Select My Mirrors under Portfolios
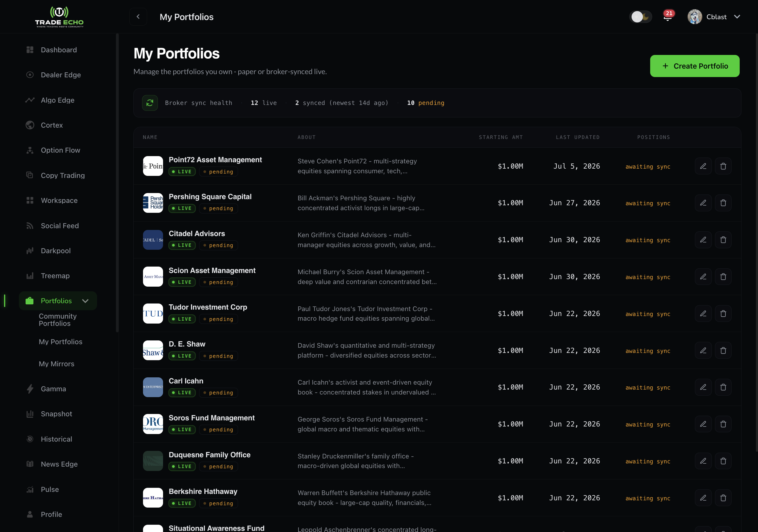This screenshot has width=758, height=532. coord(56,364)
